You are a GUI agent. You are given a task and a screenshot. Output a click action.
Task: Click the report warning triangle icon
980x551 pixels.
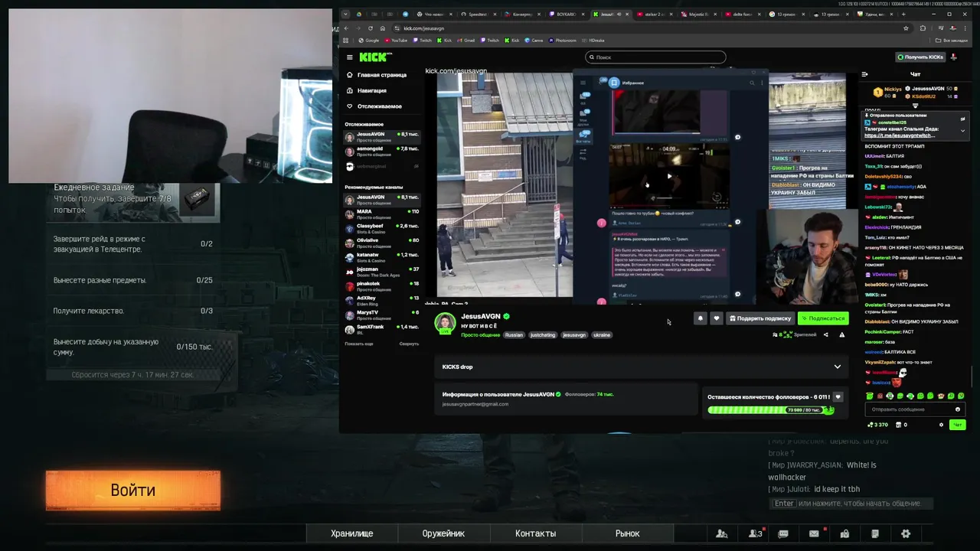[841, 334]
